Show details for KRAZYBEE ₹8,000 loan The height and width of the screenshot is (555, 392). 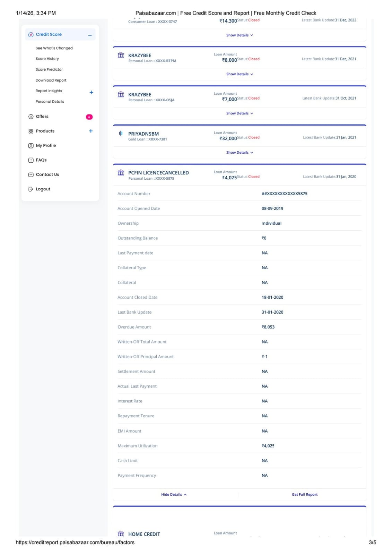(239, 74)
